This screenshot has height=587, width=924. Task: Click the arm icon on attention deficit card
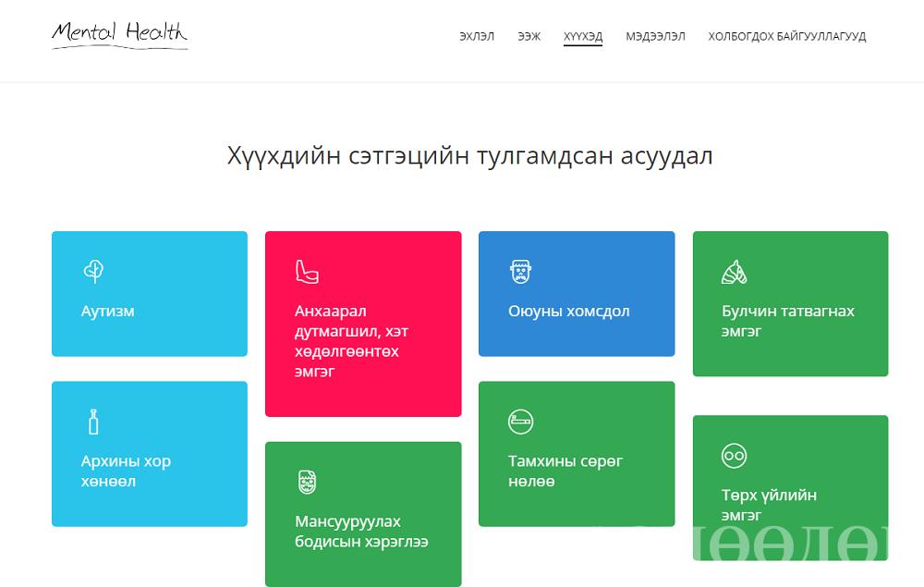(x=306, y=271)
